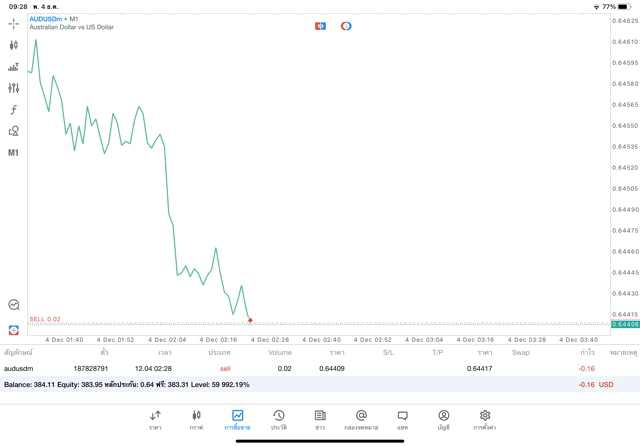Image resolution: width=640 pixels, height=447 pixels.
Task: Sort positions by the Volume column header
Action: (280, 353)
